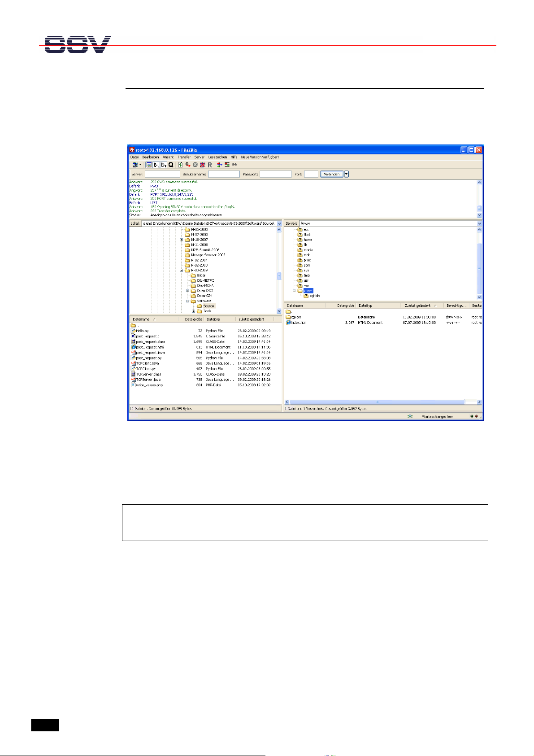This screenshot has width=534, height=756.
Task: Sort local files by Dateigröße column
Action: pos(193,319)
